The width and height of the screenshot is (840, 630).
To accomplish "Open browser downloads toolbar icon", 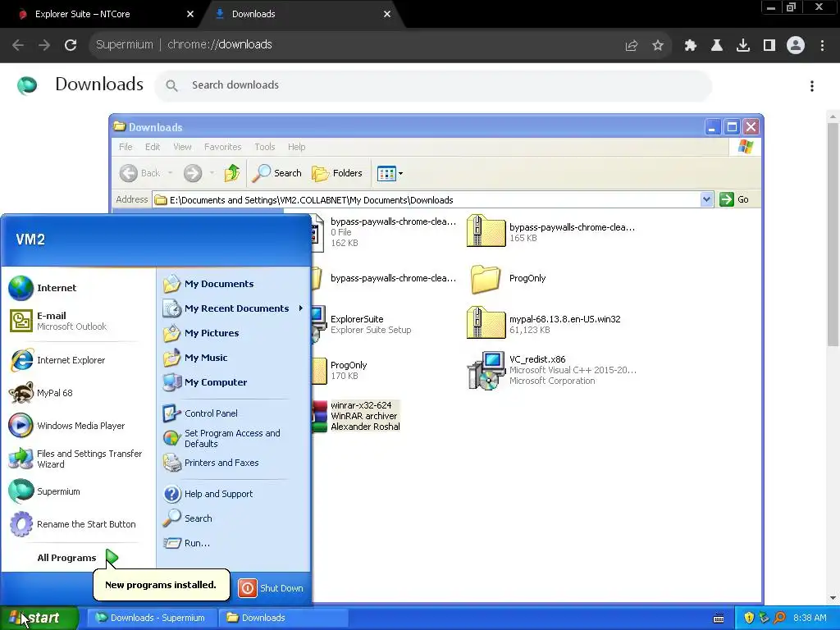I will pyautogui.click(x=743, y=46).
